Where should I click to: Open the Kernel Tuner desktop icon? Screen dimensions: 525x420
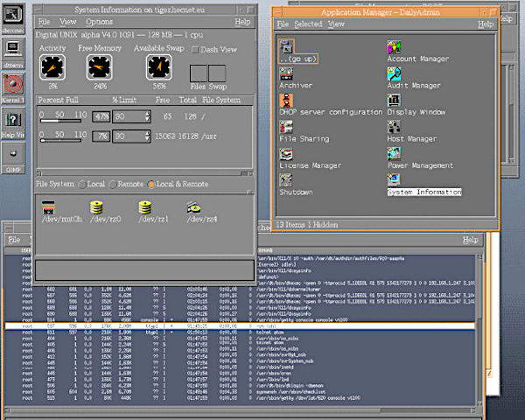[x=13, y=84]
